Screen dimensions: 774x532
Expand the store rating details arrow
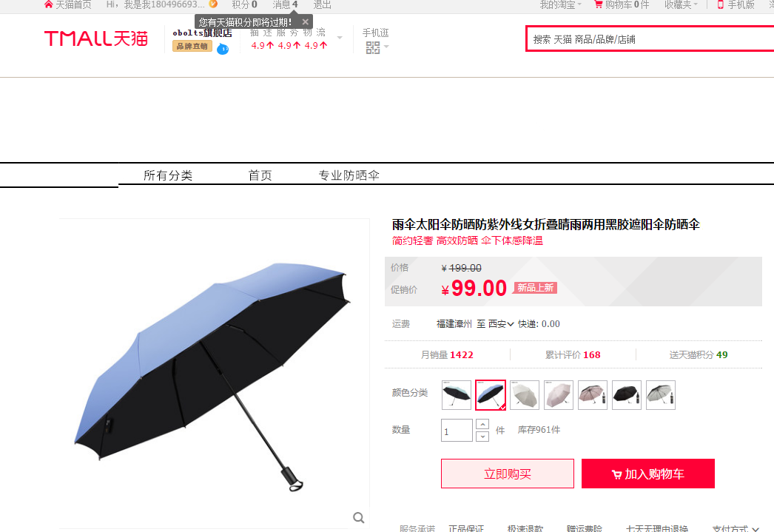(340, 38)
